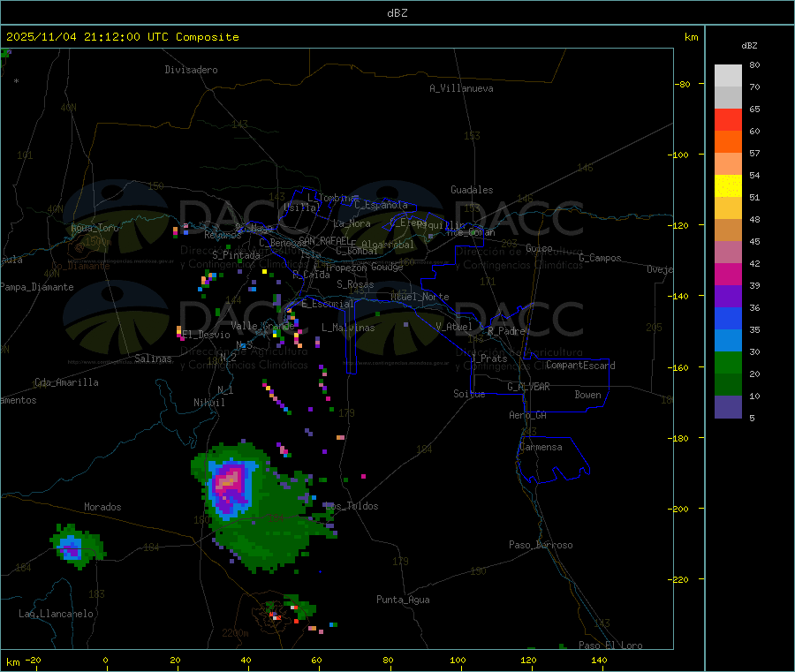
Task: Click the SAN_RAFAEL city label
Action: (324, 240)
